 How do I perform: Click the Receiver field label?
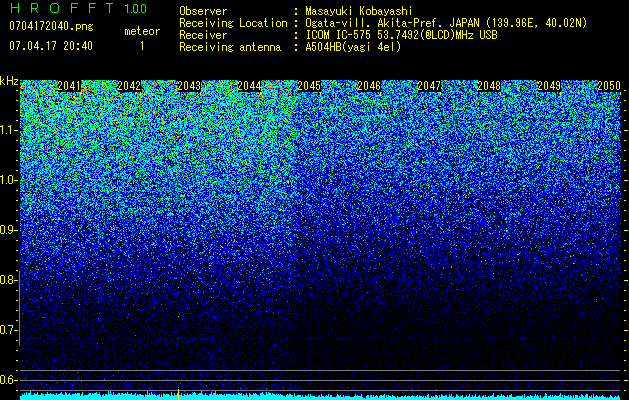pyautogui.click(x=203, y=35)
